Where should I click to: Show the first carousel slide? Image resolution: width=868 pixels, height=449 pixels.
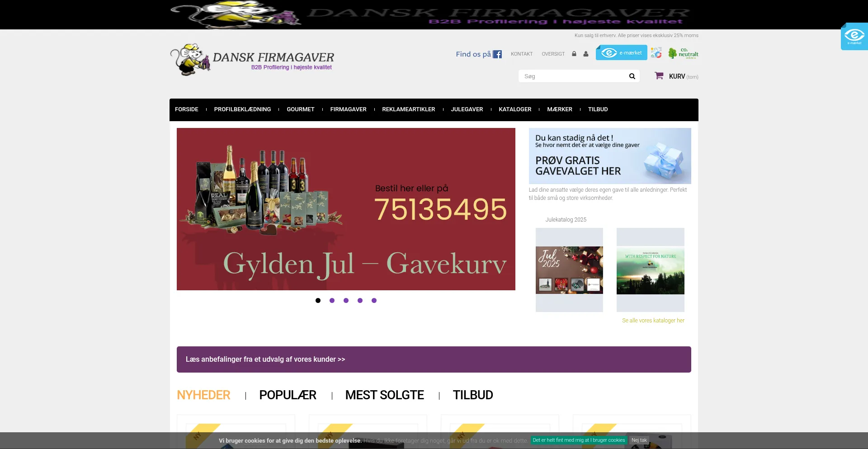[x=318, y=301]
